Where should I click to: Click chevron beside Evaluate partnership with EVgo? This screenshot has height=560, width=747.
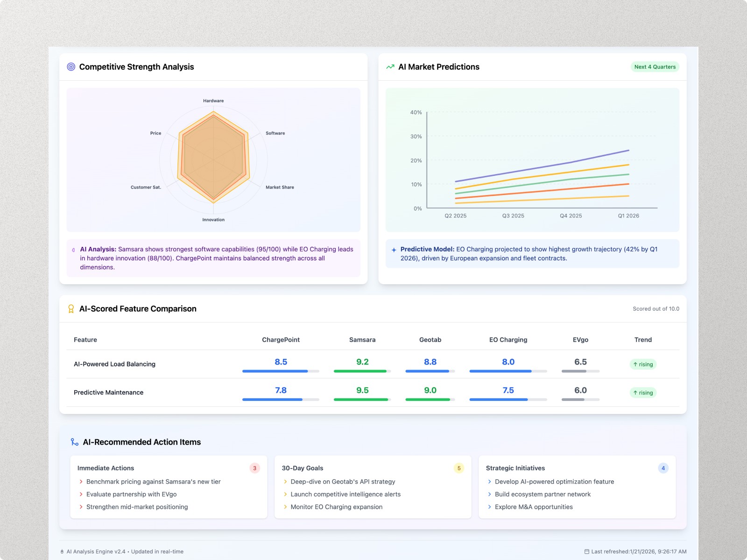coord(81,494)
